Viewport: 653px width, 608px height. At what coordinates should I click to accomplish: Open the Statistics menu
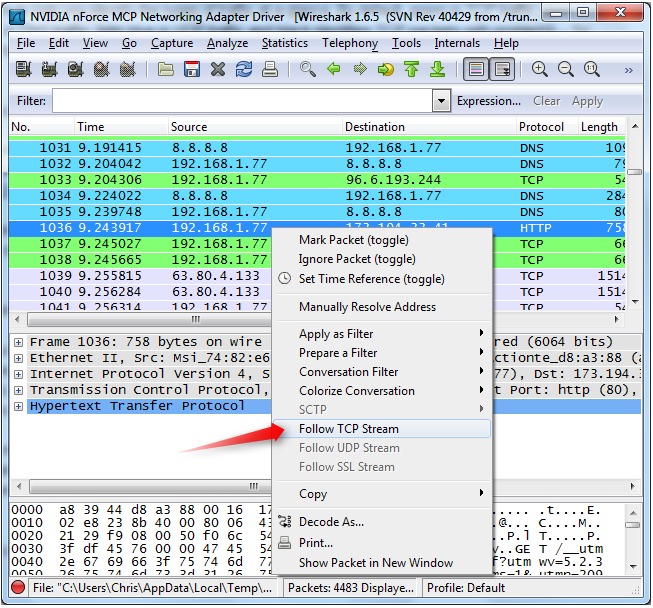[285, 43]
